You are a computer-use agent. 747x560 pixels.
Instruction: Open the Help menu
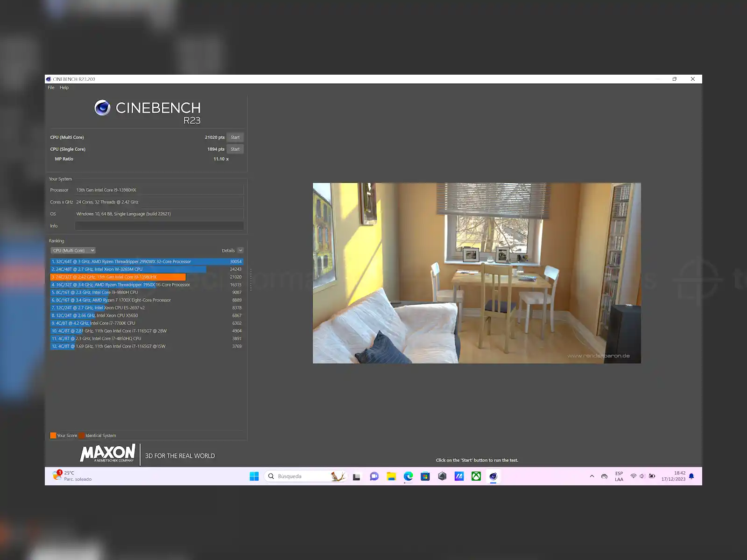click(64, 88)
